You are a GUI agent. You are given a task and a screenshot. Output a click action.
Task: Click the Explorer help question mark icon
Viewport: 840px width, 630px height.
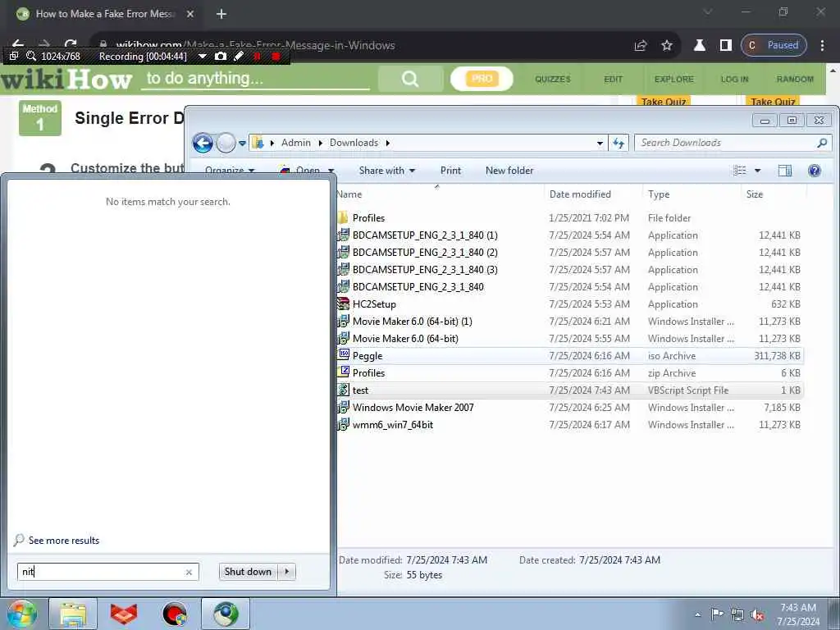(815, 171)
